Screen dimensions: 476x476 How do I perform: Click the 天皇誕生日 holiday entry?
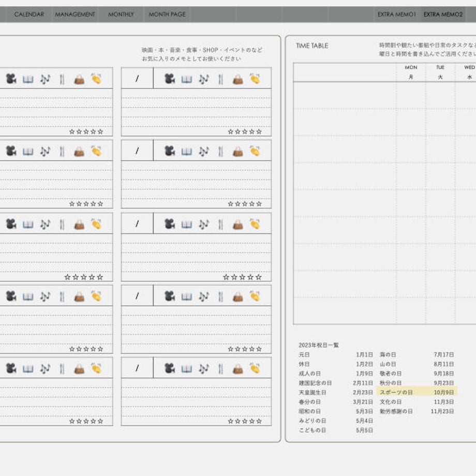313,393
